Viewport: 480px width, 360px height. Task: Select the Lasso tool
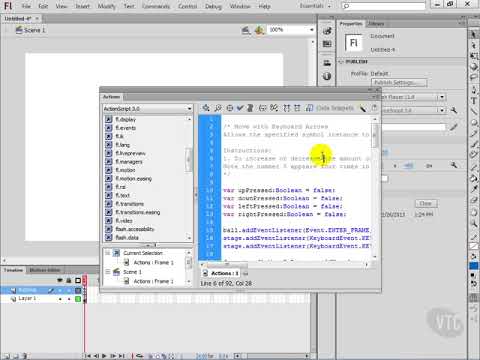click(474, 77)
